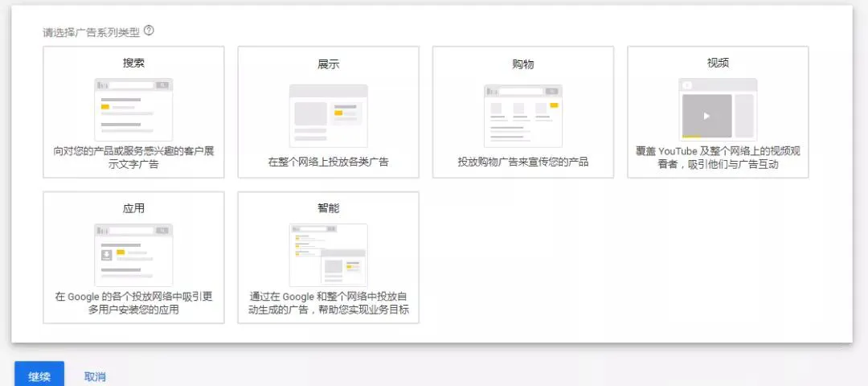Click the description about 安装您的应用
The image size is (868, 386).
coord(133,303)
